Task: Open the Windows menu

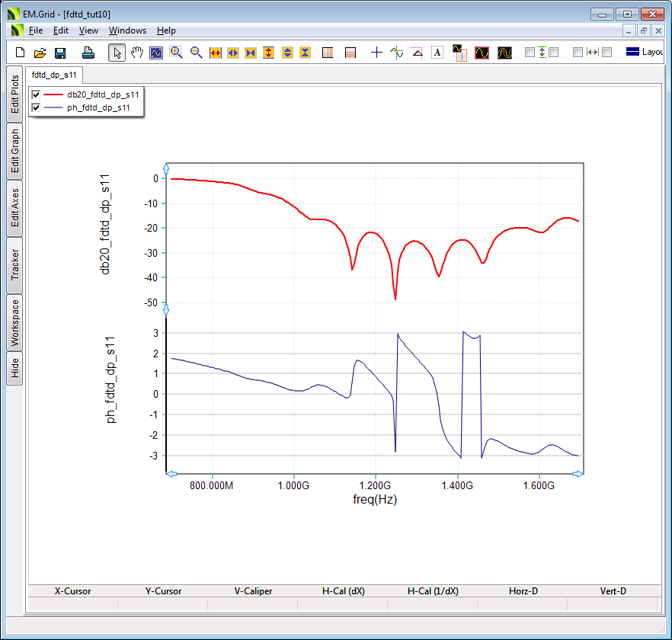Action: [x=127, y=30]
